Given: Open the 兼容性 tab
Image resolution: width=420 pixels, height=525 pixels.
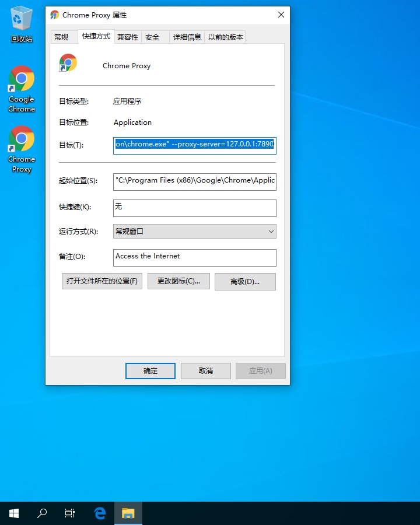Looking at the screenshot, I should pyautogui.click(x=128, y=37).
